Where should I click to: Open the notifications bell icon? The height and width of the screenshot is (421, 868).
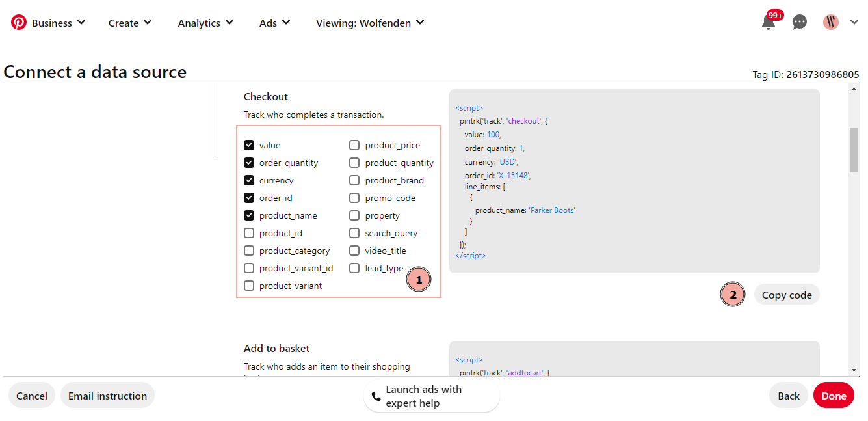coord(769,22)
